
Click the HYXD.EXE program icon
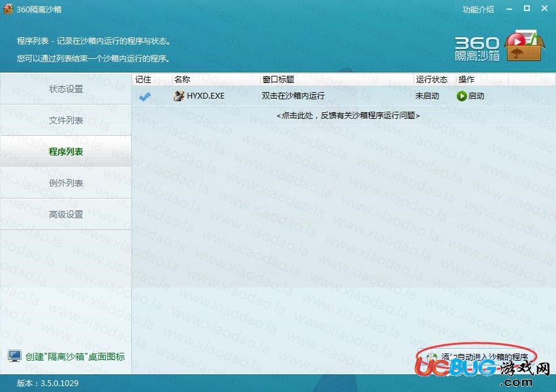pyautogui.click(x=179, y=95)
